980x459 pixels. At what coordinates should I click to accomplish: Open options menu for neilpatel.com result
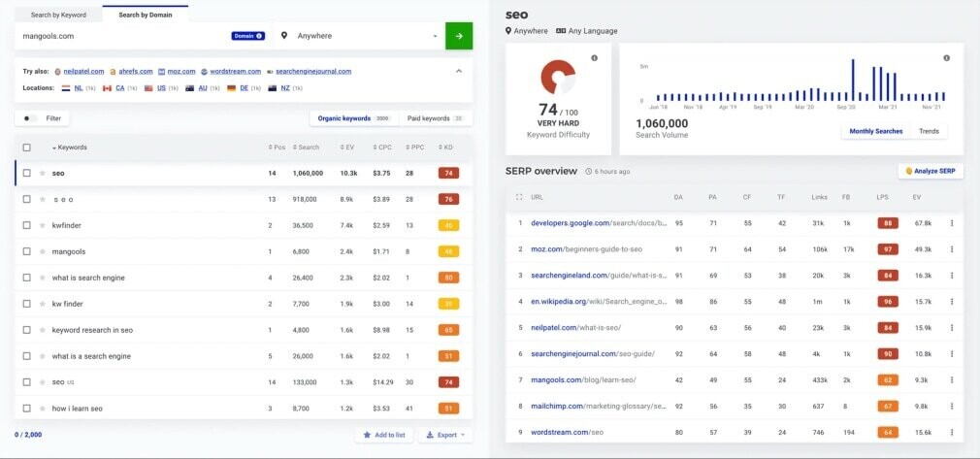pyautogui.click(x=952, y=328)
